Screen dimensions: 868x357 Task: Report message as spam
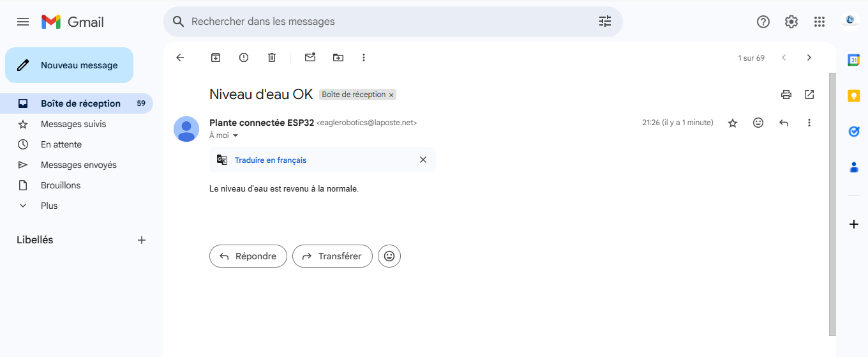click(x=244, y=57)
